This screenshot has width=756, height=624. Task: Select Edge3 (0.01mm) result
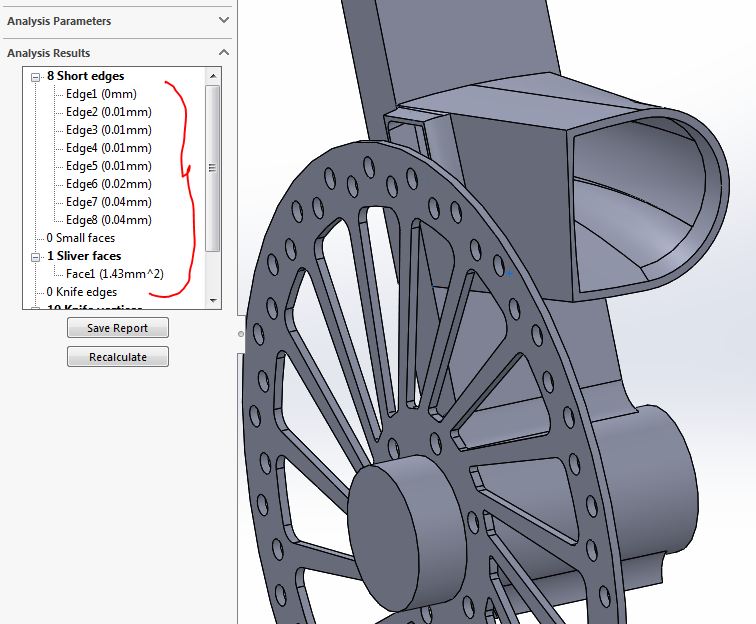[x=108, y=130]
